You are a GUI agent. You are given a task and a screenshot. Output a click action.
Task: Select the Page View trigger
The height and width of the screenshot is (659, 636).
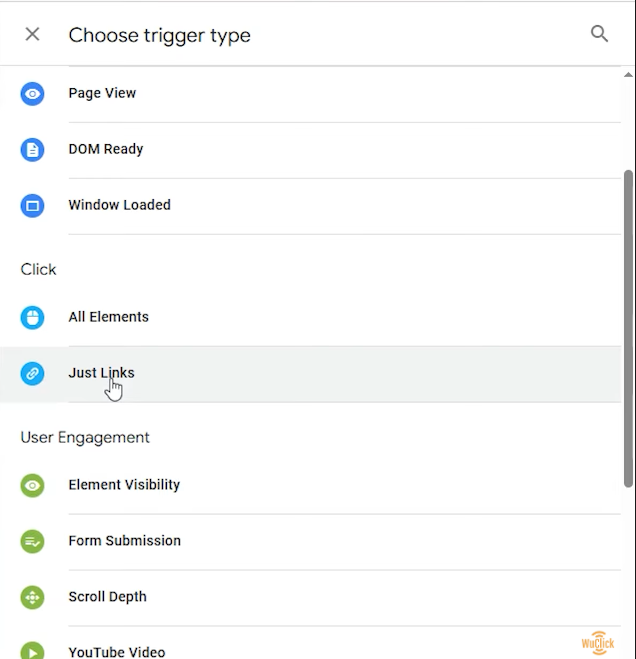pyautogui.click(x=311, y=93)
